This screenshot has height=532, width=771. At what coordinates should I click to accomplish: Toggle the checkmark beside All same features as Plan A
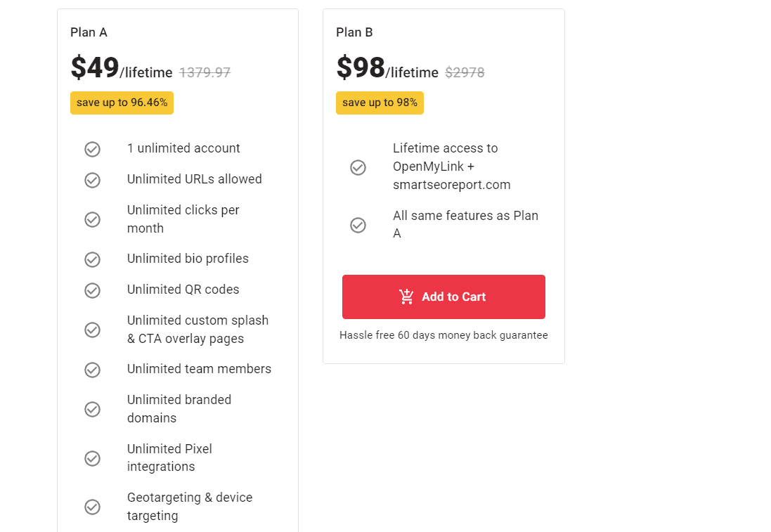pyautogui.click(x=358, y=225)
